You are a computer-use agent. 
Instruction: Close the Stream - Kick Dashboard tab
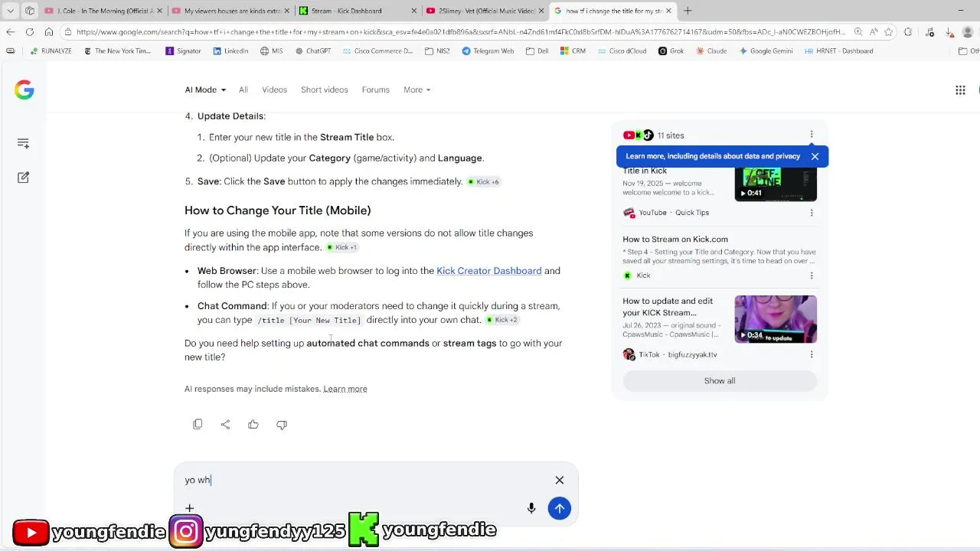pos(414,11)
